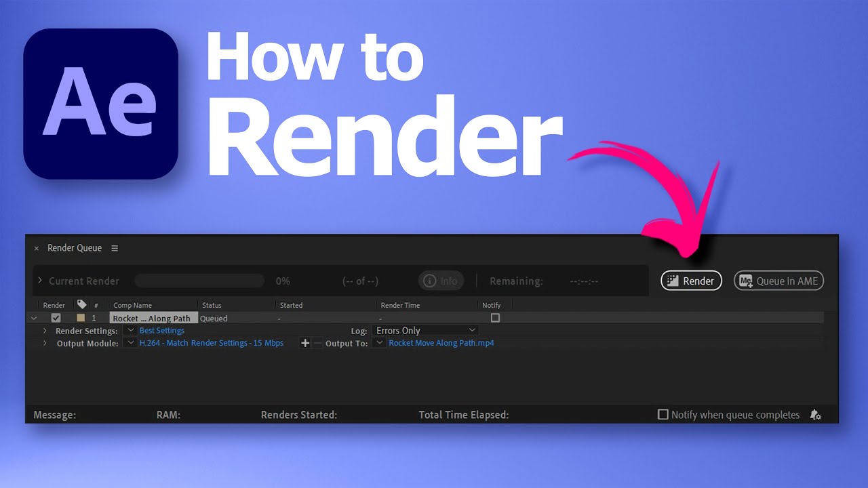Expand the Render Settings row
Image resolution: width=868 pixels, height=488 pixels.
click(45, 331)
